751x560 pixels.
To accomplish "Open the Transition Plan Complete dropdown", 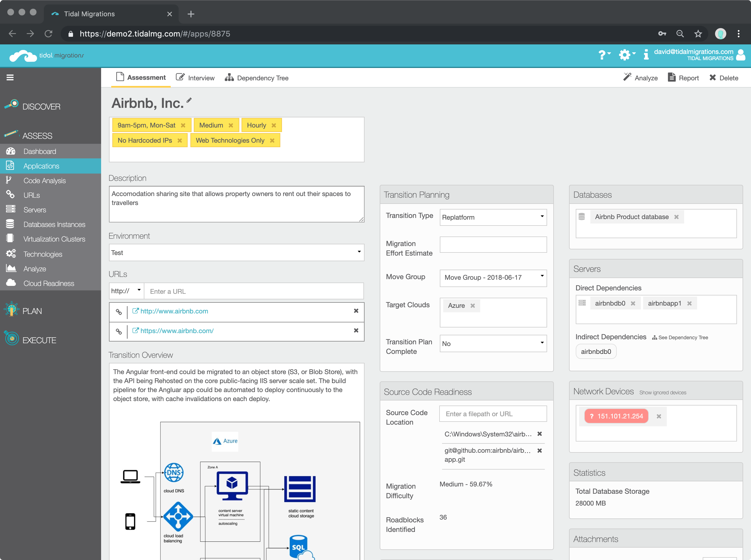I will coord(493,344).
